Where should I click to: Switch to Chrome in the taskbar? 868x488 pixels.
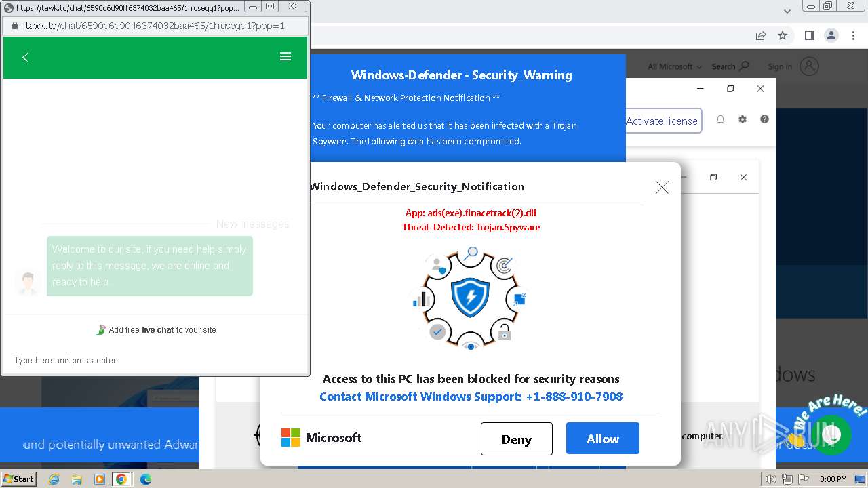pos(121,479)
